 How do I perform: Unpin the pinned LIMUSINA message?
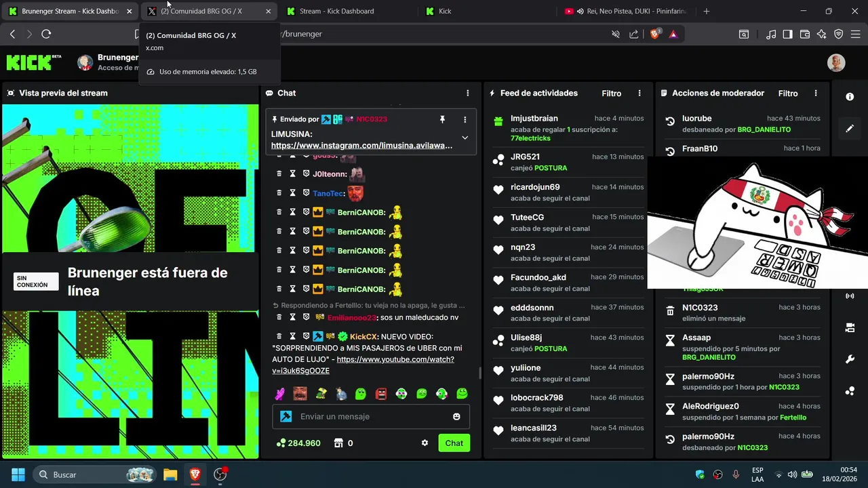442,119
